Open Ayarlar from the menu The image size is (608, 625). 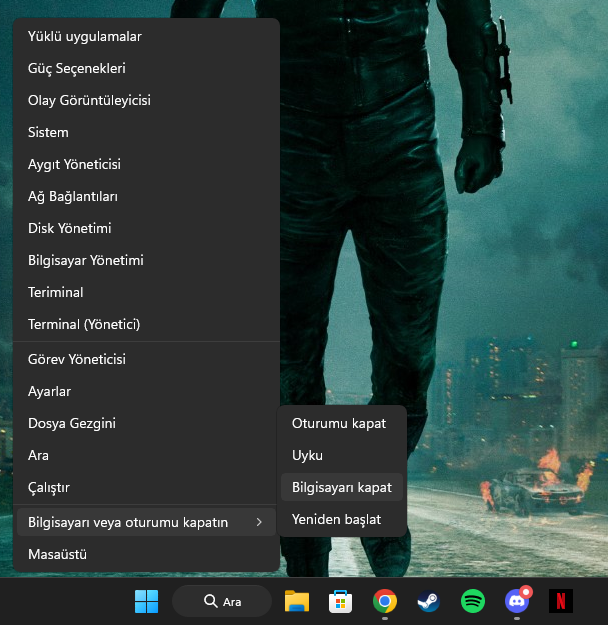coord(146,391)
